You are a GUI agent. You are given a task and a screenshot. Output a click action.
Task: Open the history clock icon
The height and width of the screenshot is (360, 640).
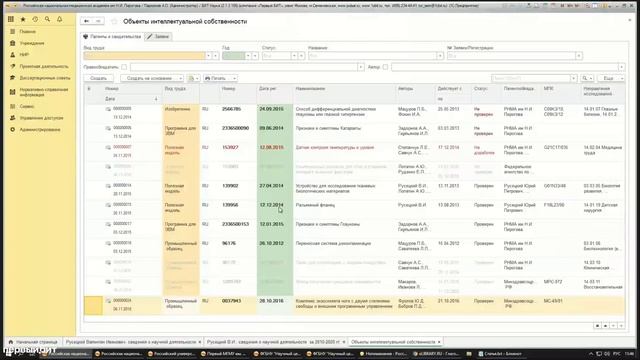pos(35,19)
